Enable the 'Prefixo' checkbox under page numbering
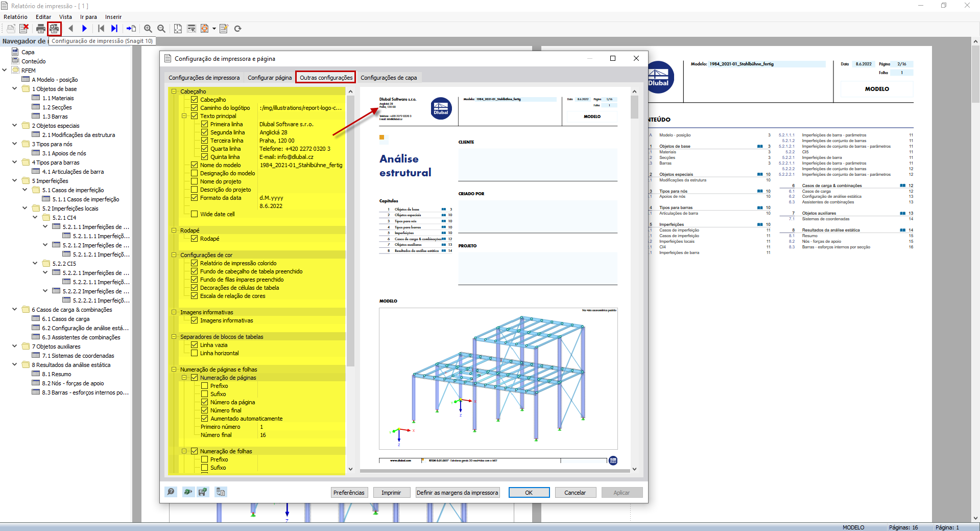 pos(204,385)
